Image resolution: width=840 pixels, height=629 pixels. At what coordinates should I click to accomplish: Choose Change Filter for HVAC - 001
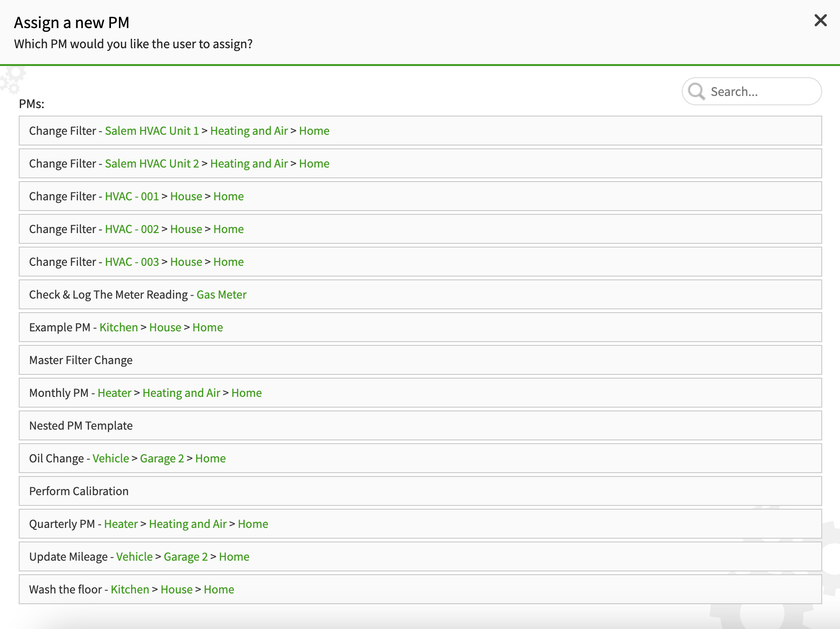coord(62,197)
